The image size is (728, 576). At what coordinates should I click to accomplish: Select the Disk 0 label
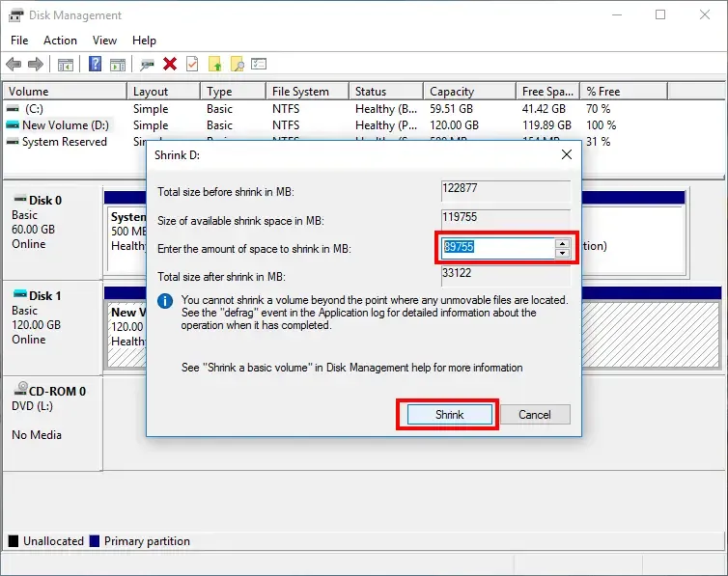coord(45,201)
